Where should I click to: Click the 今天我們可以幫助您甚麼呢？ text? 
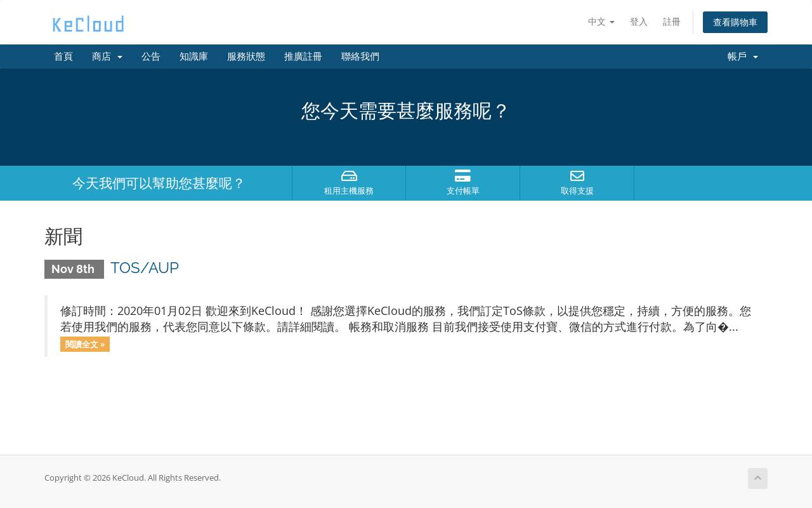pyautogui.click(x=159, y=184)
